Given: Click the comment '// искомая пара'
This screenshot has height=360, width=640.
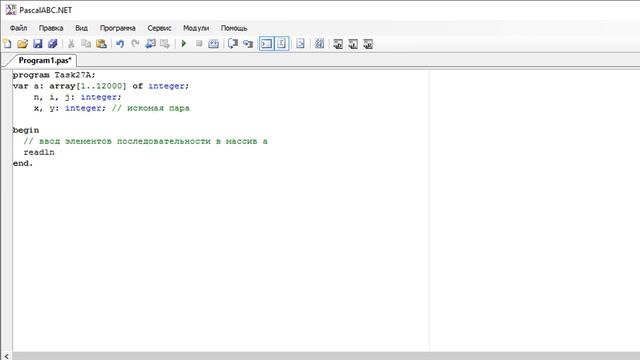Looking at the screenshot, I should (151, 108).
